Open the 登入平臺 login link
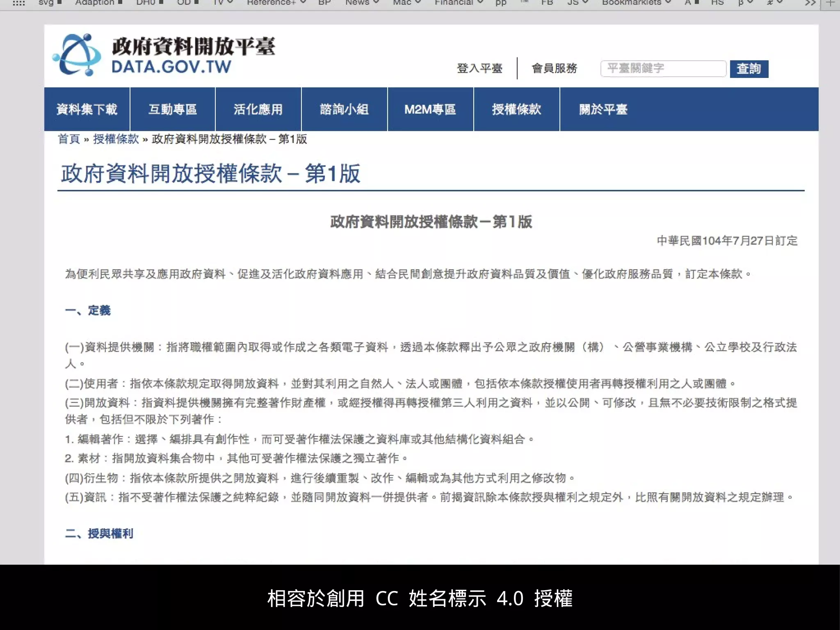Image resolution: width=840 pixels, height=630 pixels. (479, 68)
